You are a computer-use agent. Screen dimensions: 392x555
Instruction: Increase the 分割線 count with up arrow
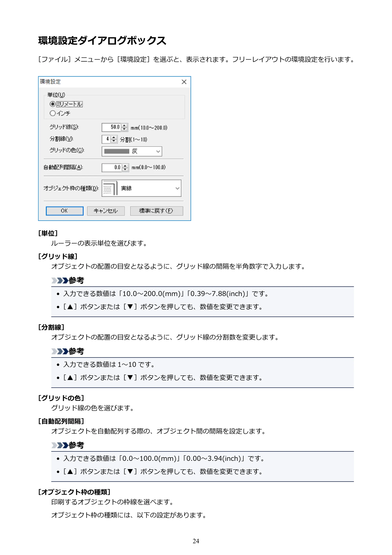[x=114, y=137]
